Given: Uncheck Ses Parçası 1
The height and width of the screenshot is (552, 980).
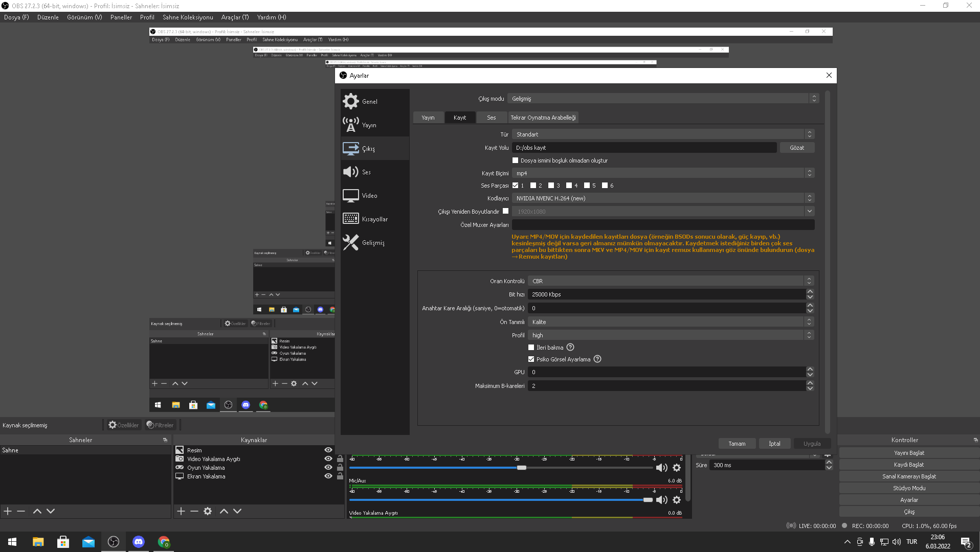Looking at the screenshot, I should (516, 185).
